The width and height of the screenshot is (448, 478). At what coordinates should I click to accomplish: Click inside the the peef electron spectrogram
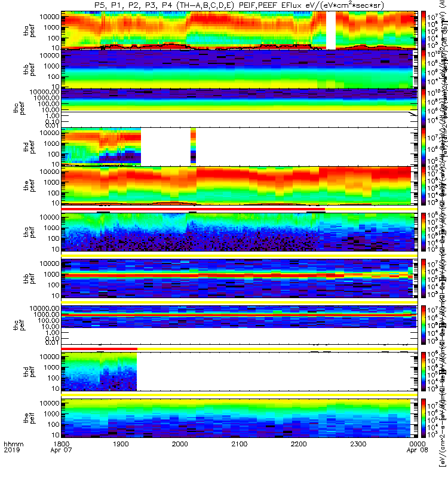pos(236,185)
